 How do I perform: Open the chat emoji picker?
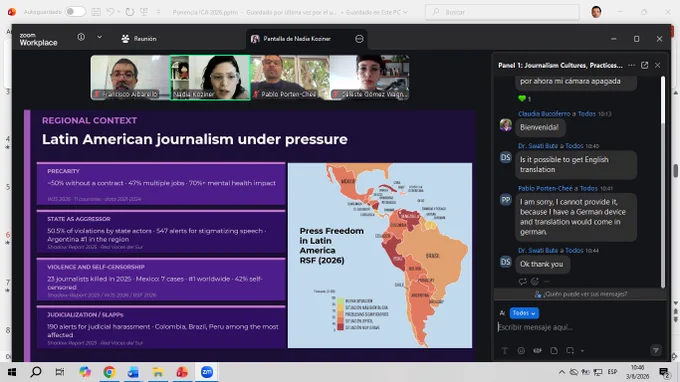click(521, 350)
